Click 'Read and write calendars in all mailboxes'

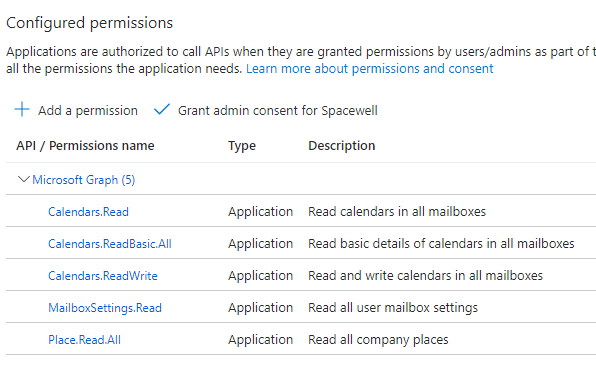point(425,275)
